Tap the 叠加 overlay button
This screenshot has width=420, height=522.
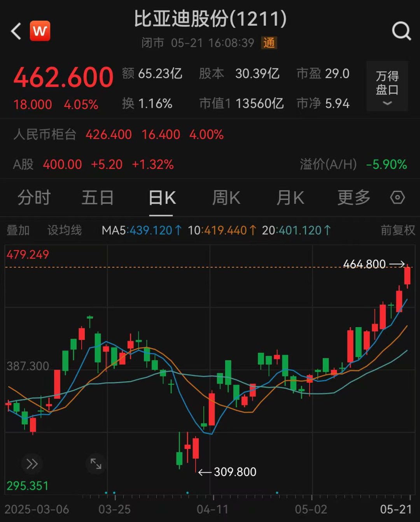[x=18, y=230]
